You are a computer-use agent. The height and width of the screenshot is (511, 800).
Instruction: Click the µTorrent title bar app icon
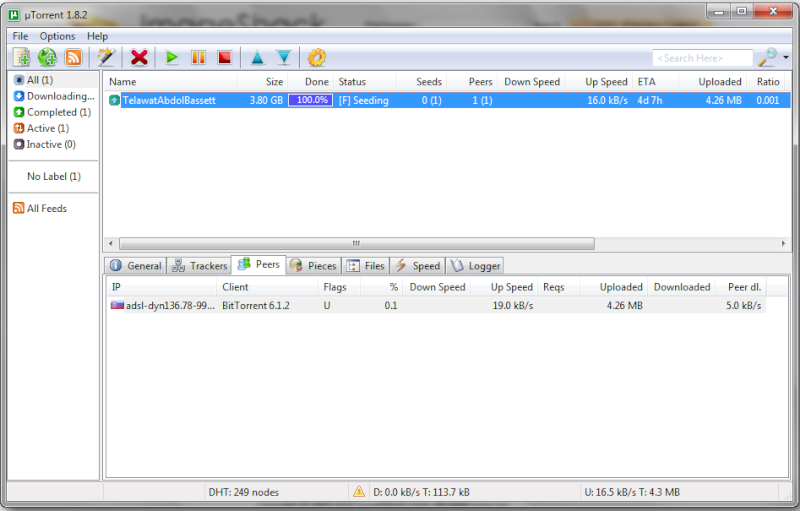14,15
